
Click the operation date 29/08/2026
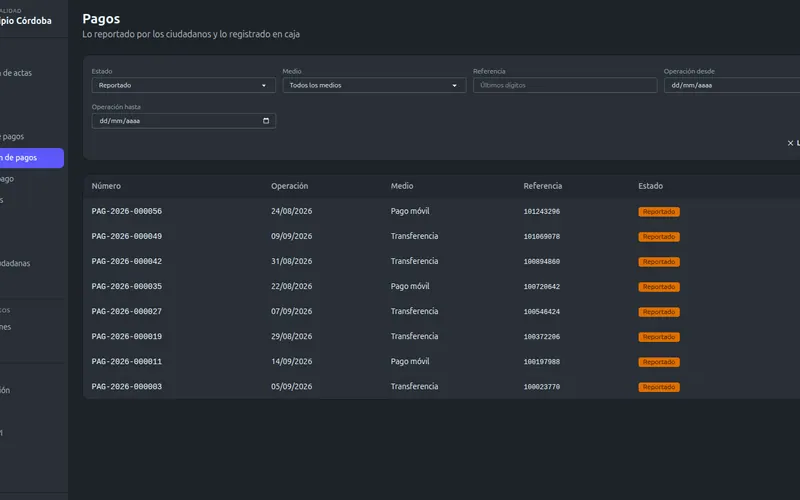click(x=291, y=336)
